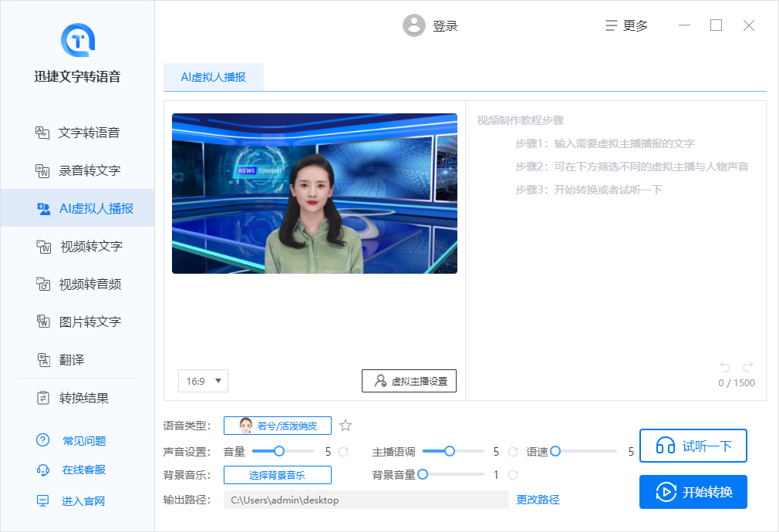Open the 更多 menu
Image resolution: width=779 pixels, height=532 pixels.
click(626, 25)
